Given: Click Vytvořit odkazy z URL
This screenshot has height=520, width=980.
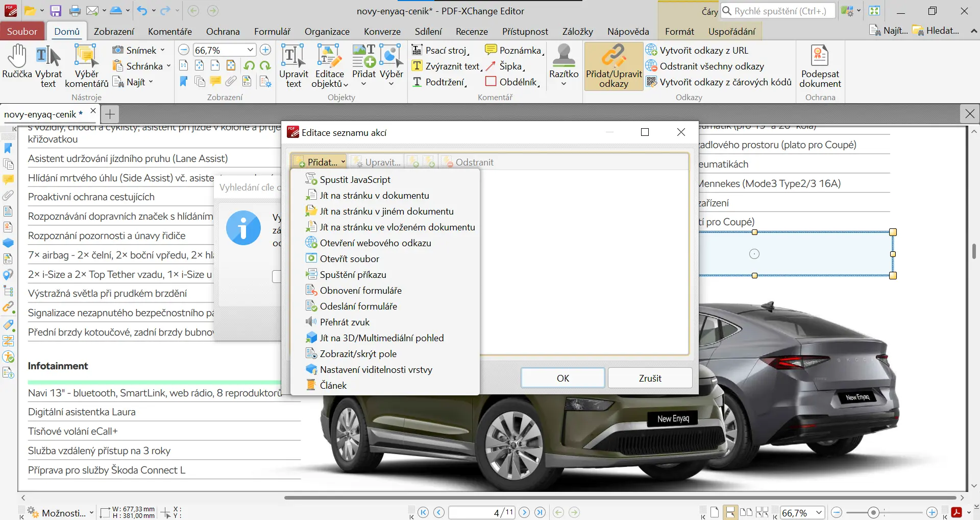Looking at the screenshot, I should (x=697, y=50).
